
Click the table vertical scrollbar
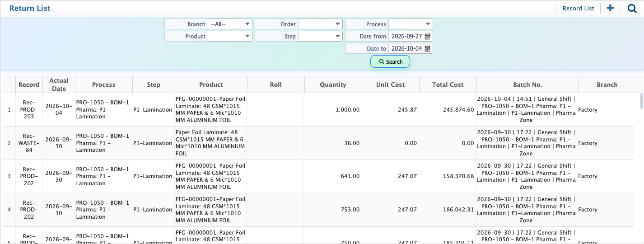point(642,101)
